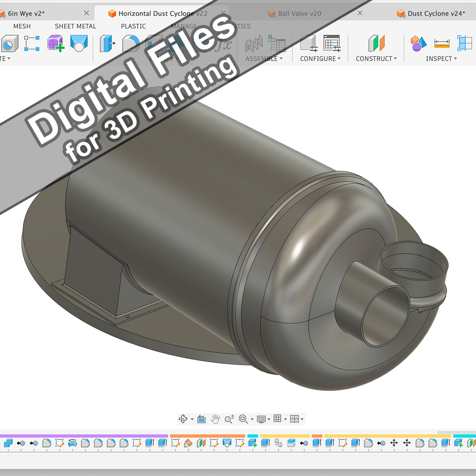The width and height of the screenshot is (476, 476).
Task: Click the Look At camera icon
Action: [x=202, y=419]
